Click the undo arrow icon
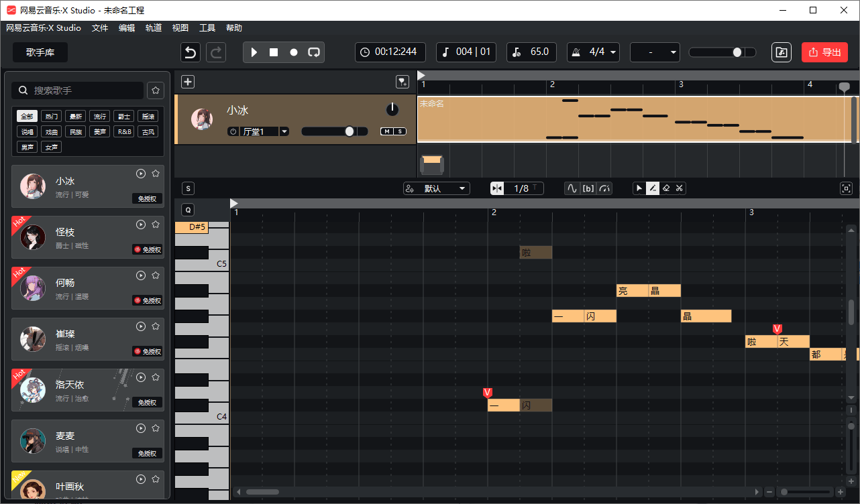This screenshot has width=860, height=504. click(x=191, y=52)
